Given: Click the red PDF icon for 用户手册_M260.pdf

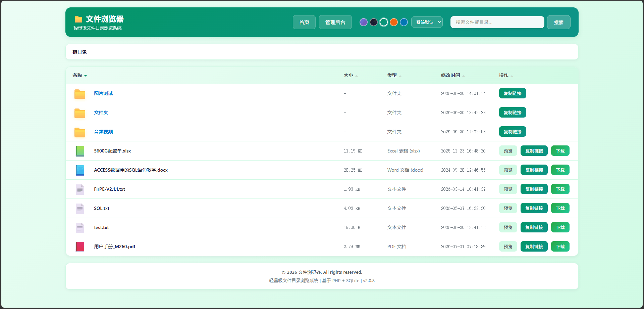Looking at the screenshot, I should (80, 247).
